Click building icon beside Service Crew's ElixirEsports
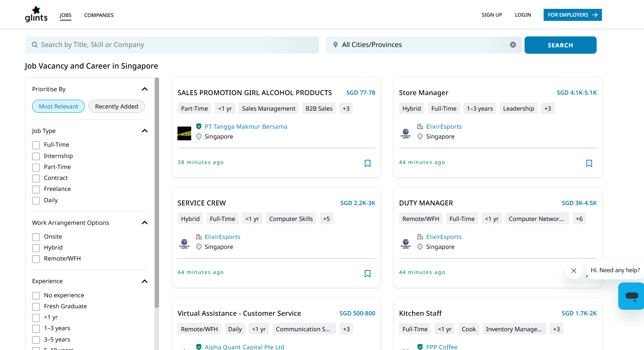 pos(199,237)
